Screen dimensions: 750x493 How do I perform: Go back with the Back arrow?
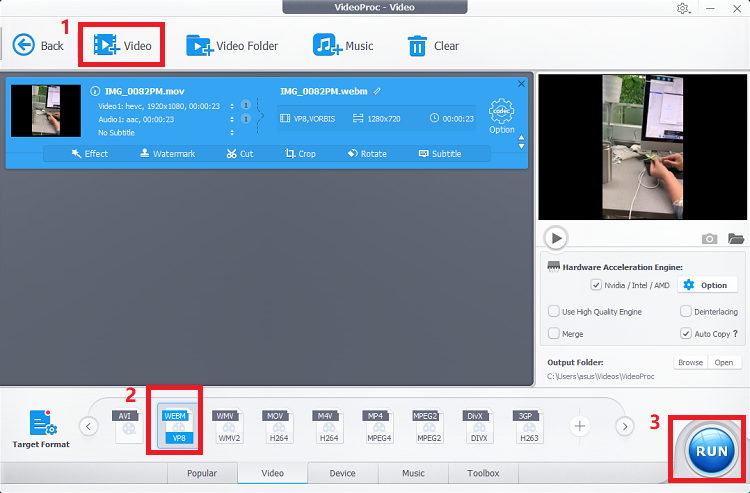click(37, 46)
